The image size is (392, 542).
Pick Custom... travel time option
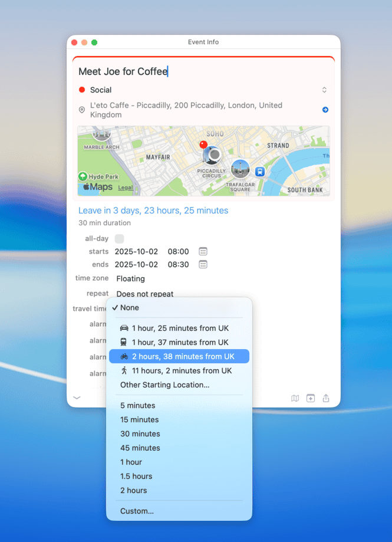pyautogui.click(x=137, y=511)
